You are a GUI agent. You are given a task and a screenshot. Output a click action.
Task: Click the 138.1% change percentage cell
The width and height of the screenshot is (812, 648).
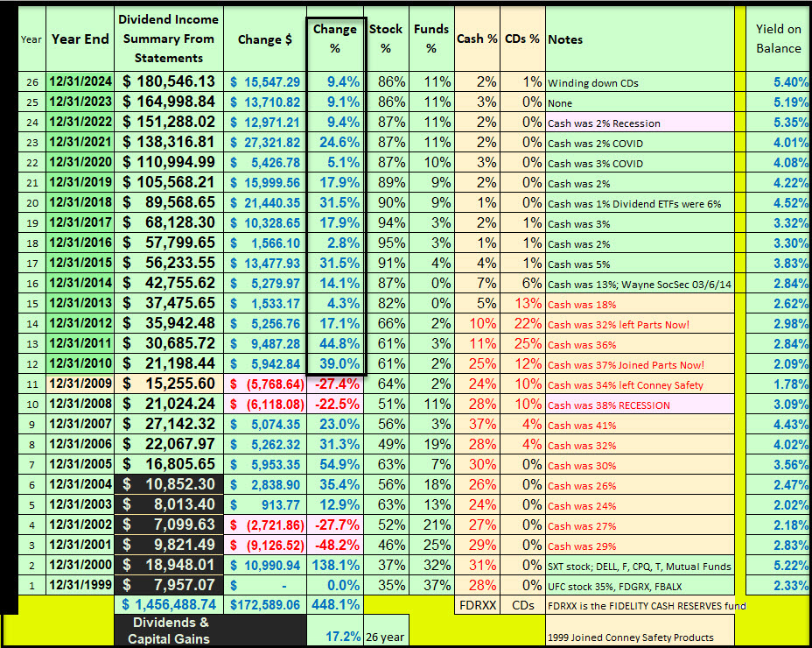point(335,567)
